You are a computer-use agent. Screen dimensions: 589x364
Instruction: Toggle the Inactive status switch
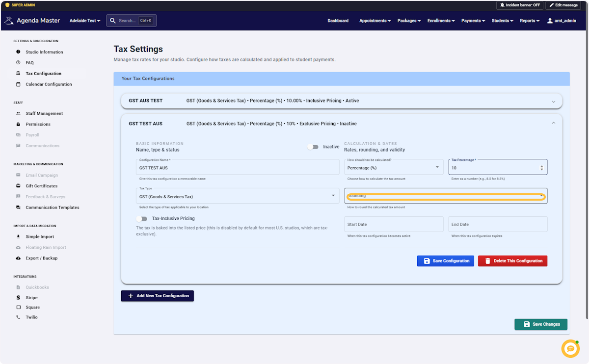tap(313, 147)
